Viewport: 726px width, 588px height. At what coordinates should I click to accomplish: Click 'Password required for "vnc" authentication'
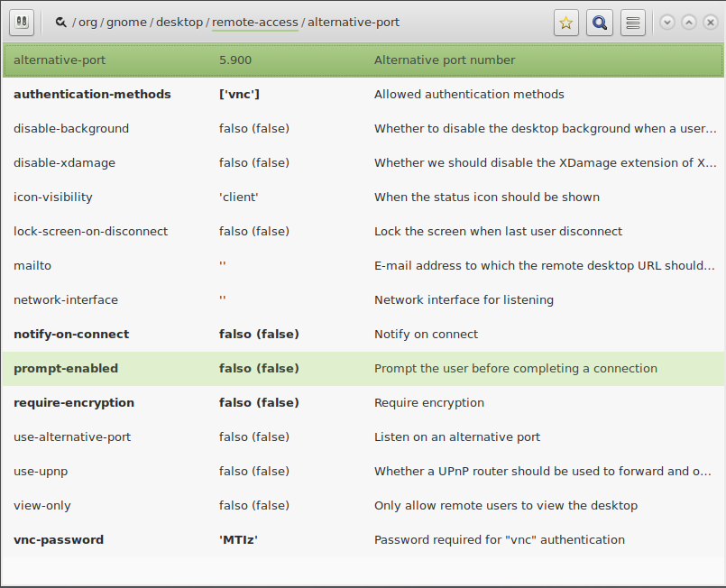tap(500, 540)
